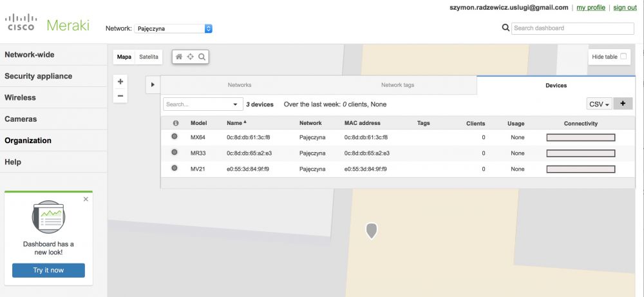
Task: Click status dot of MR33 row
Action: [x=174, y=153]
